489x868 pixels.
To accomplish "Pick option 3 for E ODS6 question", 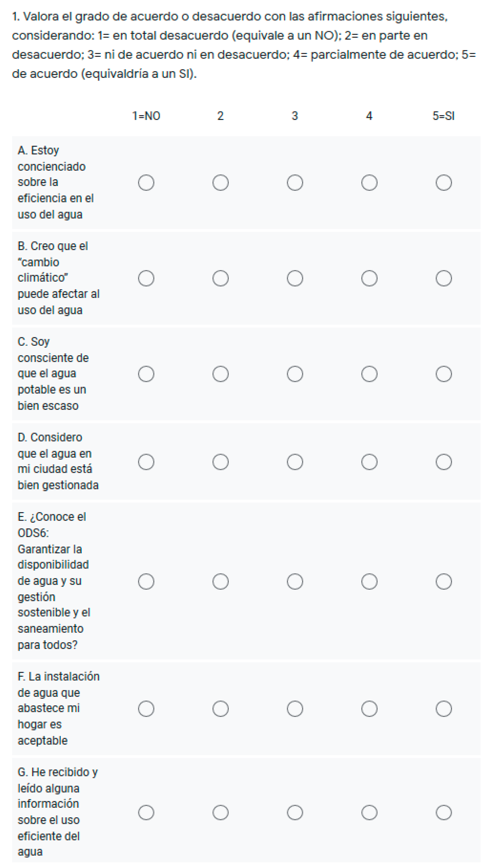I will pos(295,582).
